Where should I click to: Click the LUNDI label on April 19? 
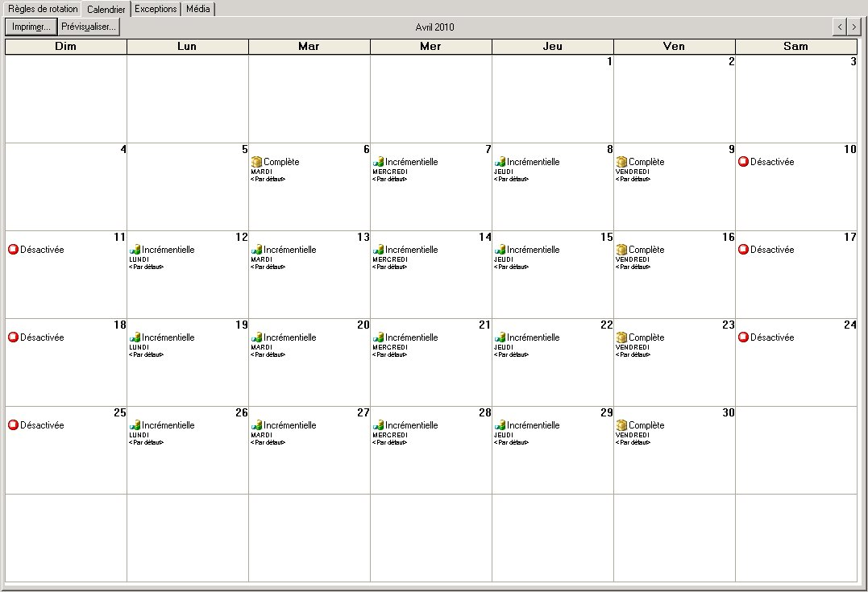139,347
